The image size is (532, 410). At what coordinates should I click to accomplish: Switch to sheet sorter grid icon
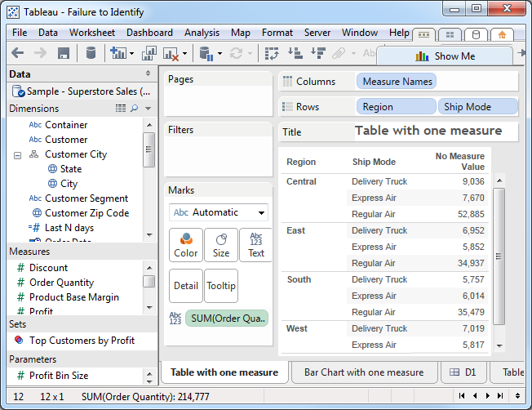[x=450, y=34]
